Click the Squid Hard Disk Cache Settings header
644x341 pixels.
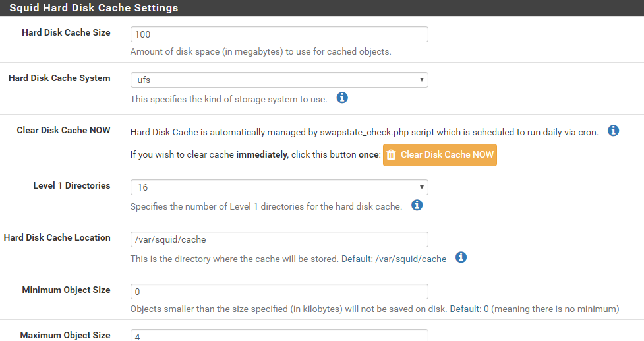[x=94, y=8]
